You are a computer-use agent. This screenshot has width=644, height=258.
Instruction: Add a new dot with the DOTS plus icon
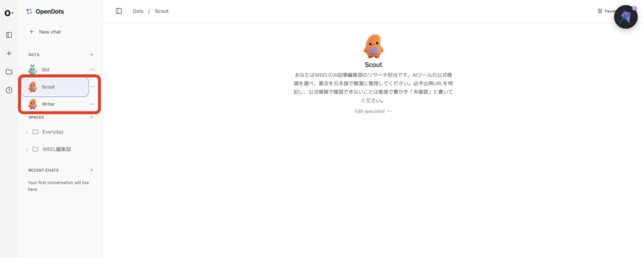coord(92,55)
